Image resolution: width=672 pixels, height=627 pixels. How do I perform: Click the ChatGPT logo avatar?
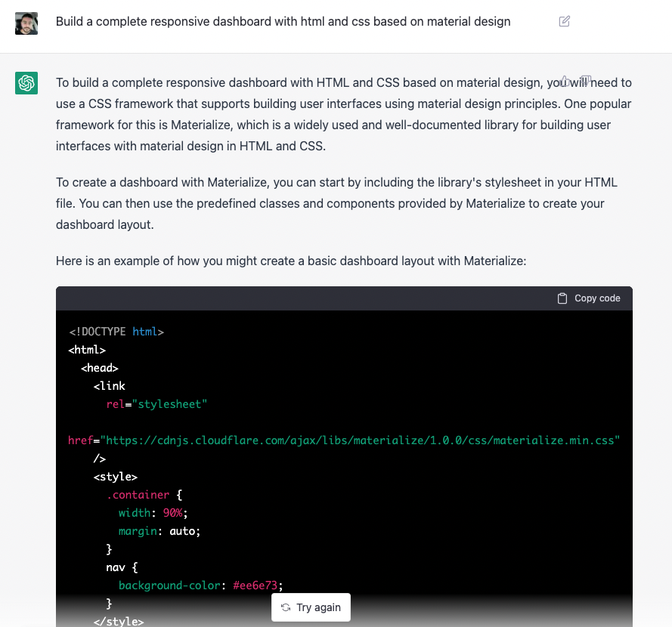click(26, 82)
